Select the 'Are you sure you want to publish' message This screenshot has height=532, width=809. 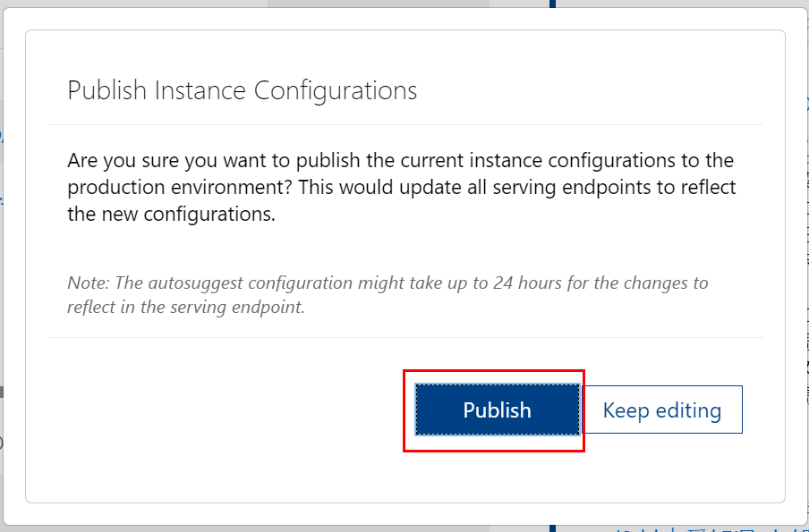coord(402,187)
